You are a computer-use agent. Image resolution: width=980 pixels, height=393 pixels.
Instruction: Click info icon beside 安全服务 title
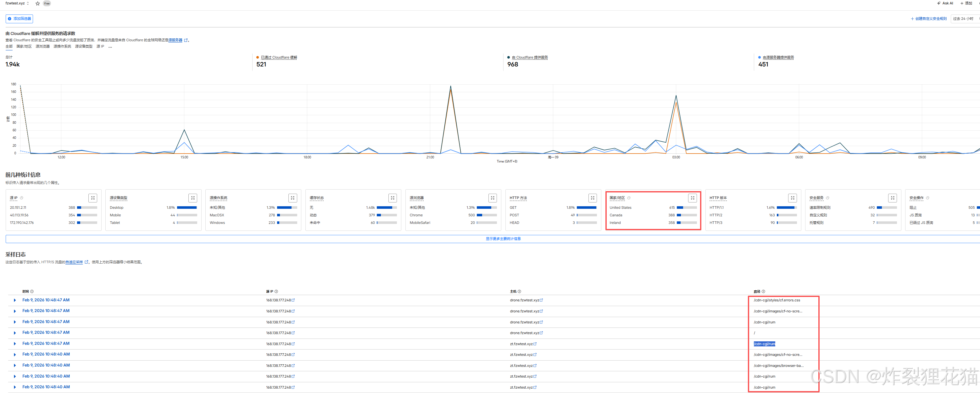(x=827, y=198)
